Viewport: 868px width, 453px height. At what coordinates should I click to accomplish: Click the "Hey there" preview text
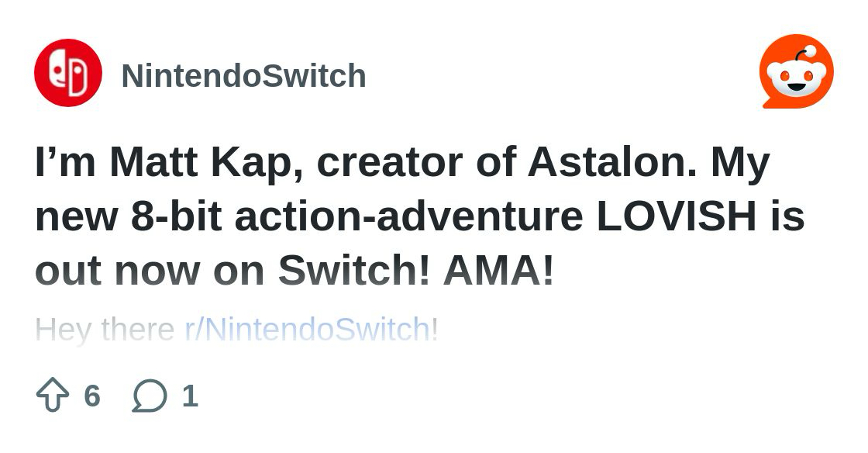click(x=105, y=330)
